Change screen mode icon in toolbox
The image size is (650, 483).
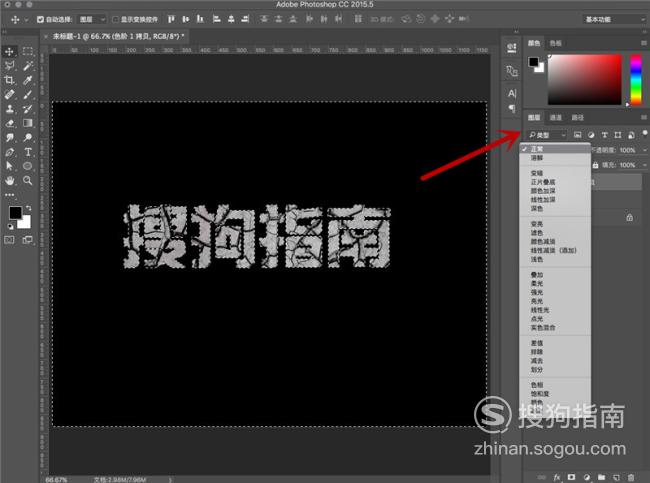pyautogui.click(x=28, y=240)
